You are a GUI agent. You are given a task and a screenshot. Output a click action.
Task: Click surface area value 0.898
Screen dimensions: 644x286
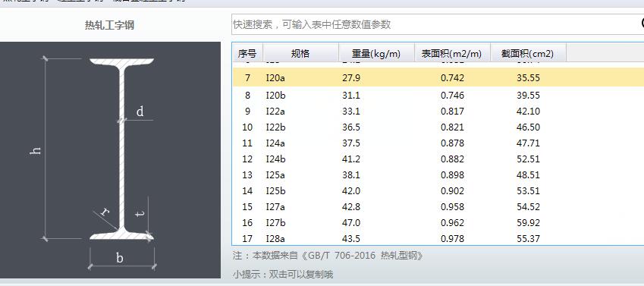[453, 175]
